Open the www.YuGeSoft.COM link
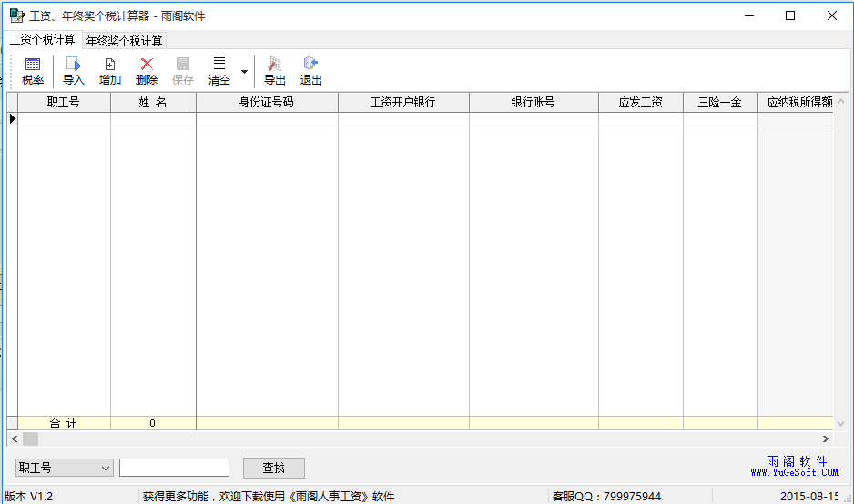The image size is (854, 504). tap(794, 472)
